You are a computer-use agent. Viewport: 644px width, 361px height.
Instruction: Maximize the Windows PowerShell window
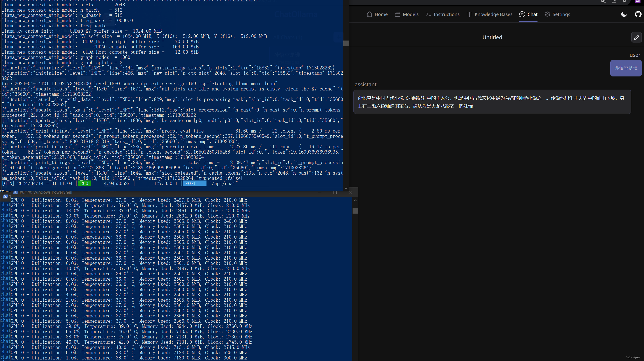[335, 192]
